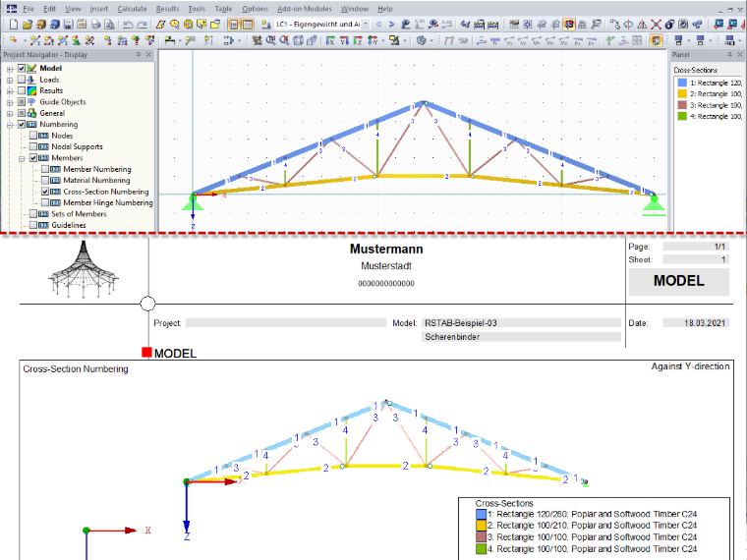Image resolution: width=747 pixels, height=560 pixels.
Task: Open the Options menu
Action: (255, 9)
